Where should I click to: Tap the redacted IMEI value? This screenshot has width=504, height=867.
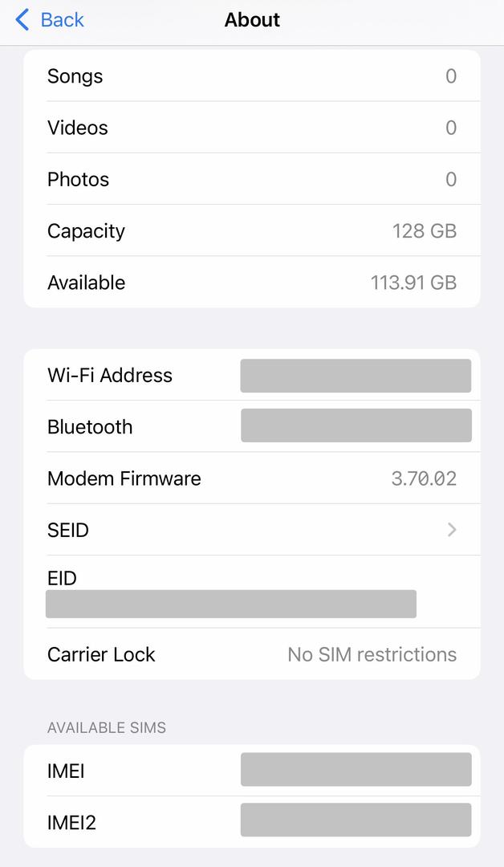(x=356, y=770)
